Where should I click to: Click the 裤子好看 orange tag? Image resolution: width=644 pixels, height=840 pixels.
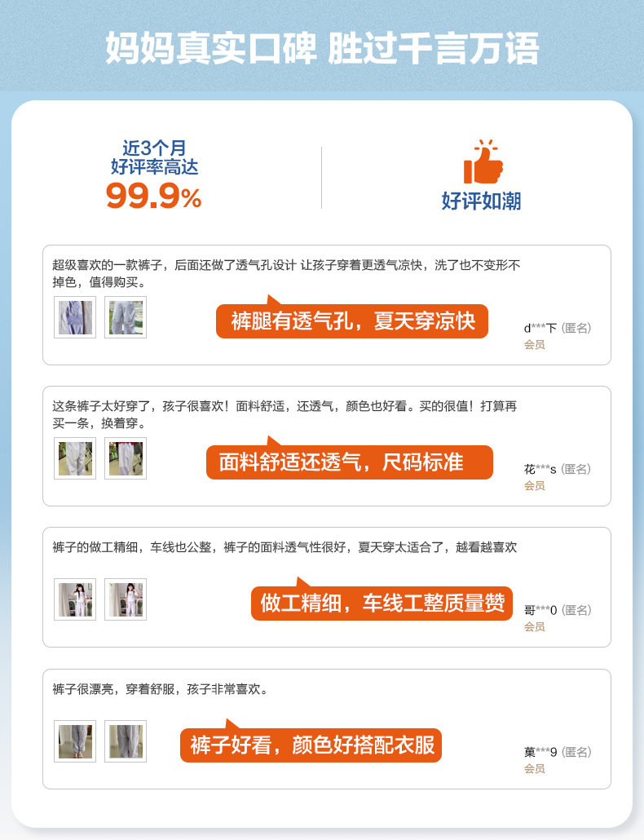(x=311, y=745)
